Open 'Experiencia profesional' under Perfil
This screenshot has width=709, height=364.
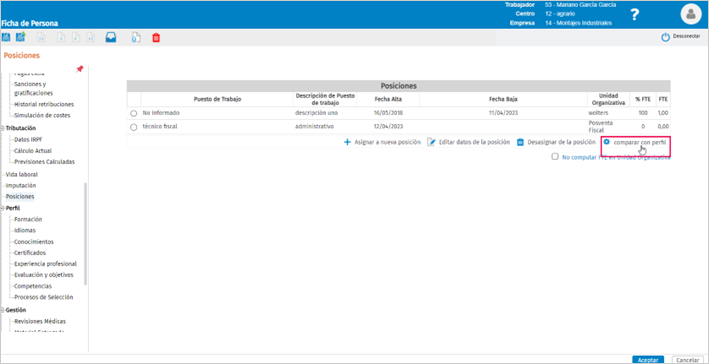tap(46, 264)
